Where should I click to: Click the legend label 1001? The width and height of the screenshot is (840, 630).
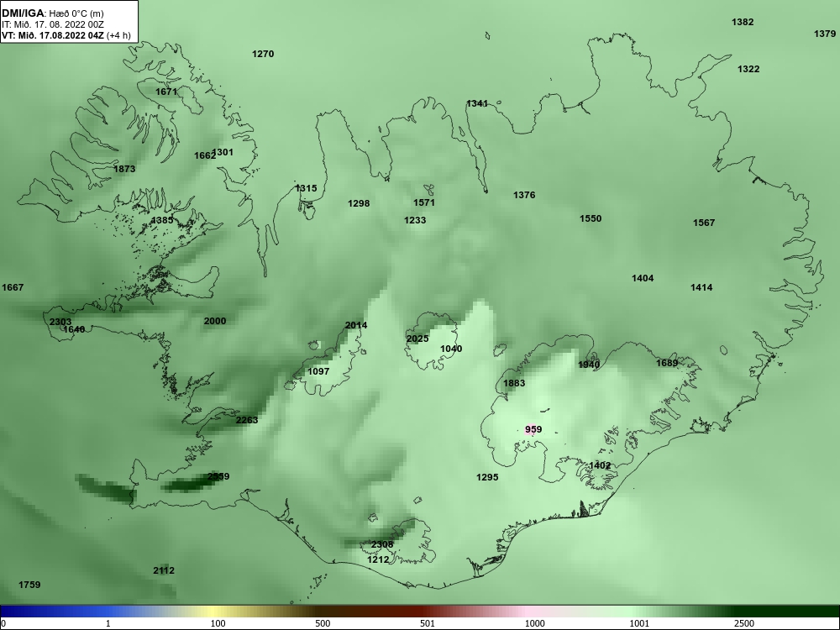639,623
